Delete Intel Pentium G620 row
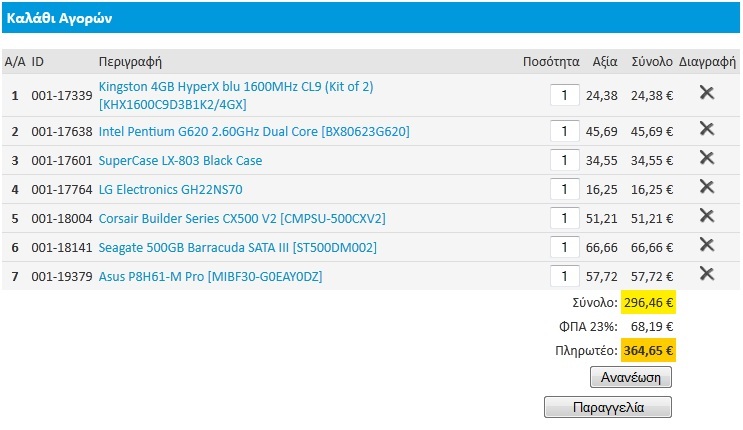This screenshot has height=430, width=743. point(707,128)
